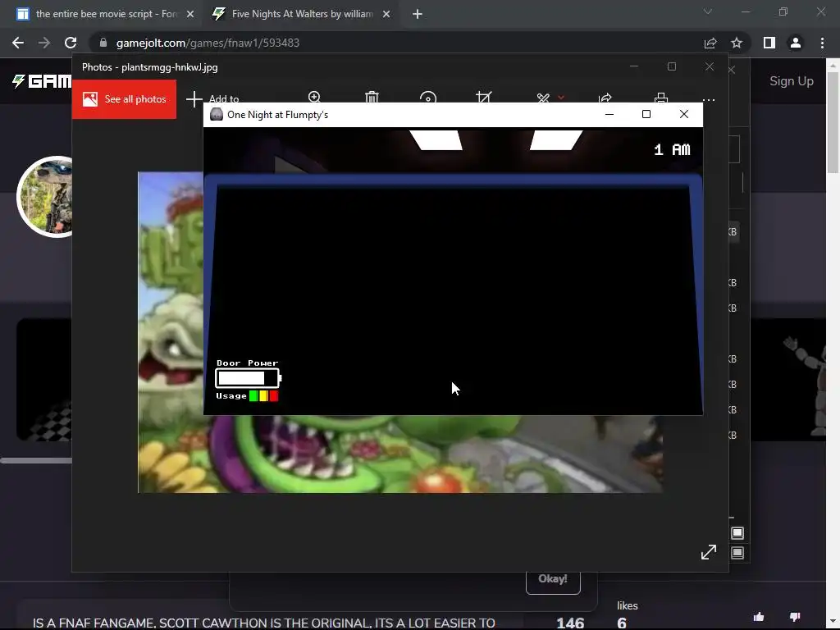Click See all photos in Photos

[x=125, y=99]
